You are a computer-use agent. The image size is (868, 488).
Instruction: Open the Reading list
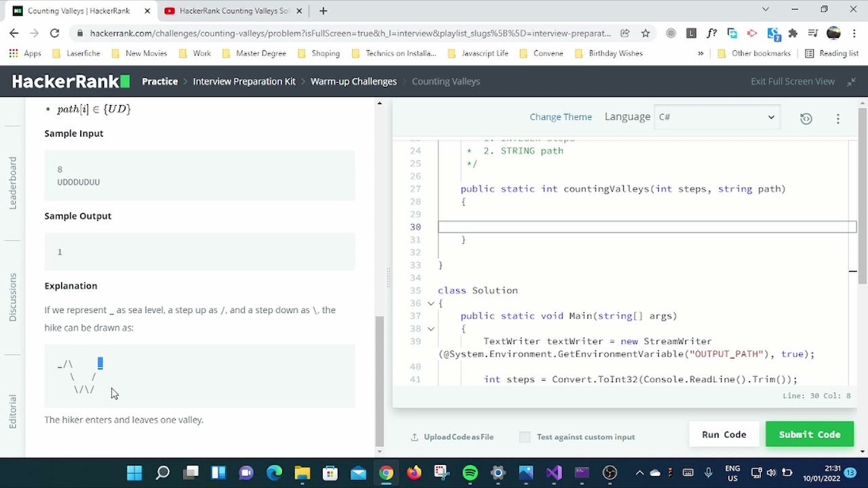click(x=831, y=53)
